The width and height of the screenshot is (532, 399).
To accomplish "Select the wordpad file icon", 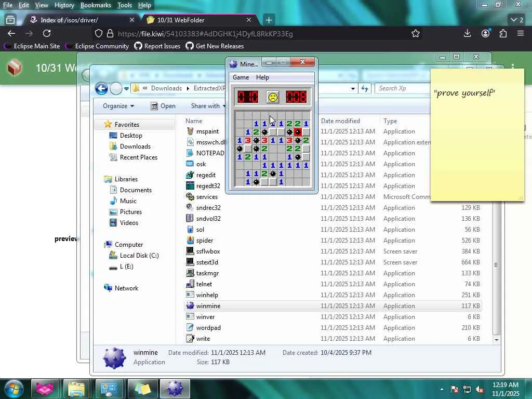I will click(x=190, y=327).
